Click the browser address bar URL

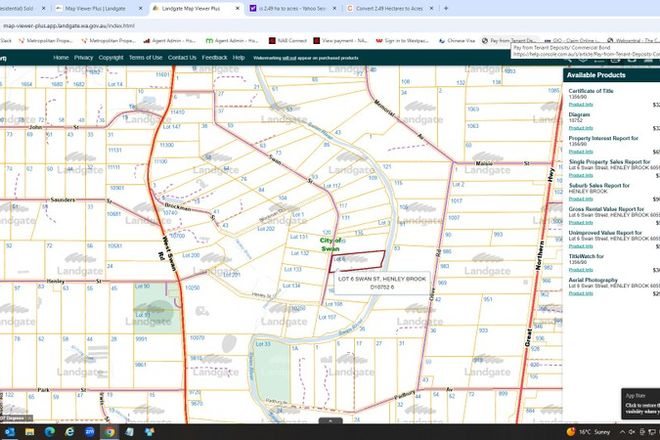click(70, 24)
